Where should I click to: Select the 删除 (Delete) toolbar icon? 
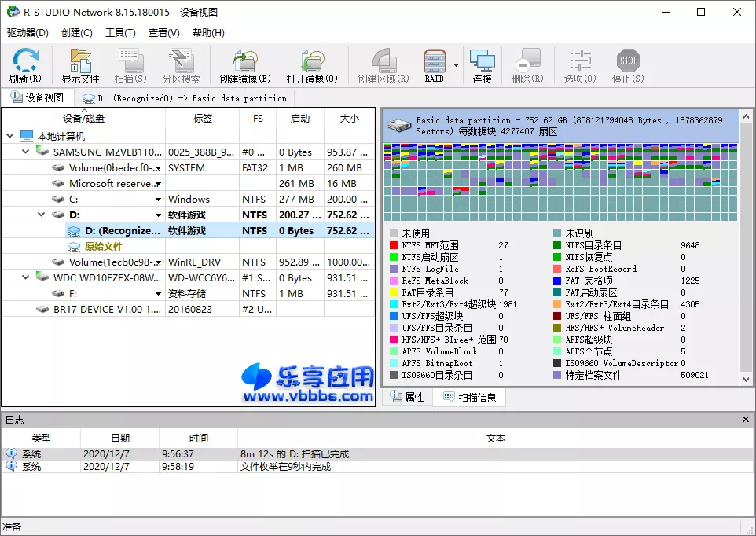(x=527, y=65)
